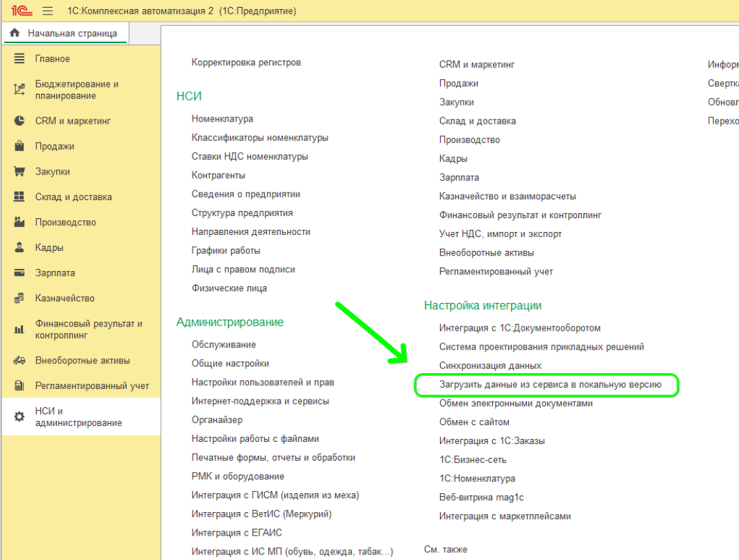Open Органайзер settings

click(x=217, y=420)
